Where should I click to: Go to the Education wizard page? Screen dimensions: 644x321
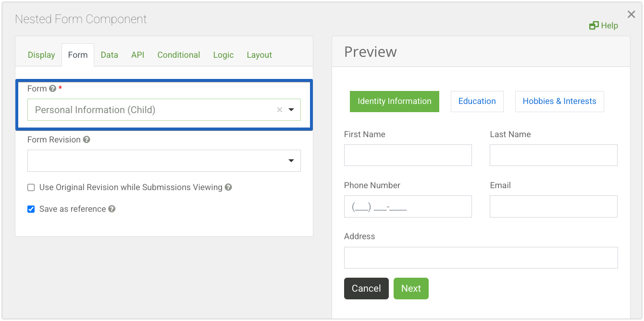coord(477,101)
